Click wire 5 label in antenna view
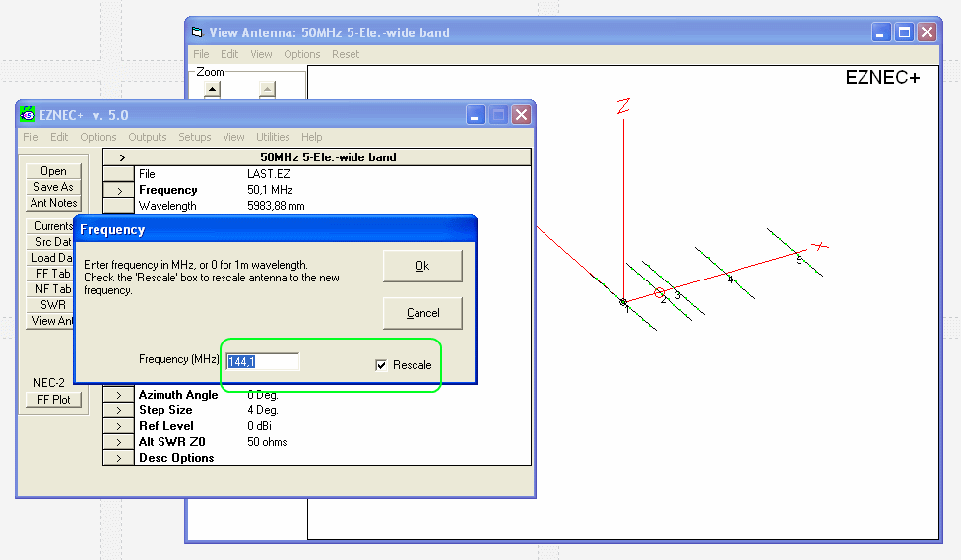This screenshot has height=560, width=961. [x=799, y=260]
